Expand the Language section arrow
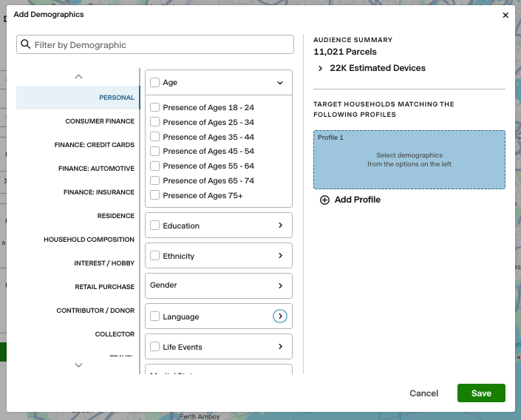 click(280, 316)
